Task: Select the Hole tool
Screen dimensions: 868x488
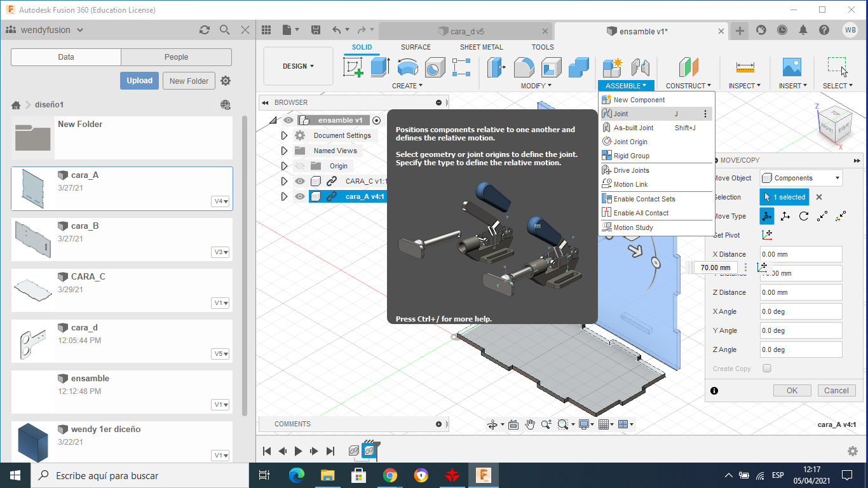Action: click(x=435, y=67)
